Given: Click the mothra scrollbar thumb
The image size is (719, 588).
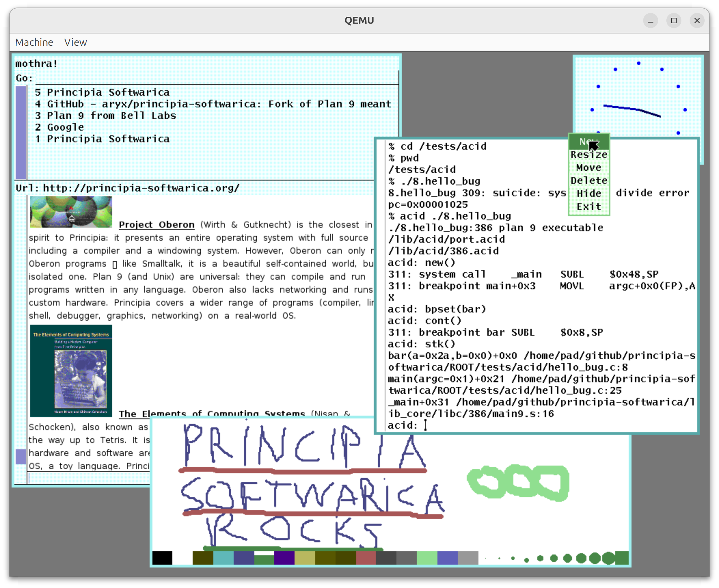Looking at the screenshot, I should click(x=21, y=132).
